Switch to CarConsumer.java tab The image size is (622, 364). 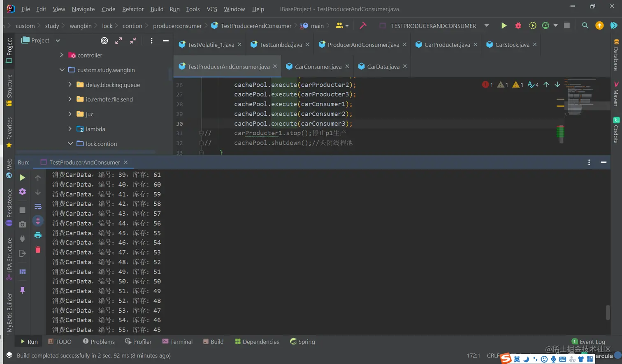point(318,67)
